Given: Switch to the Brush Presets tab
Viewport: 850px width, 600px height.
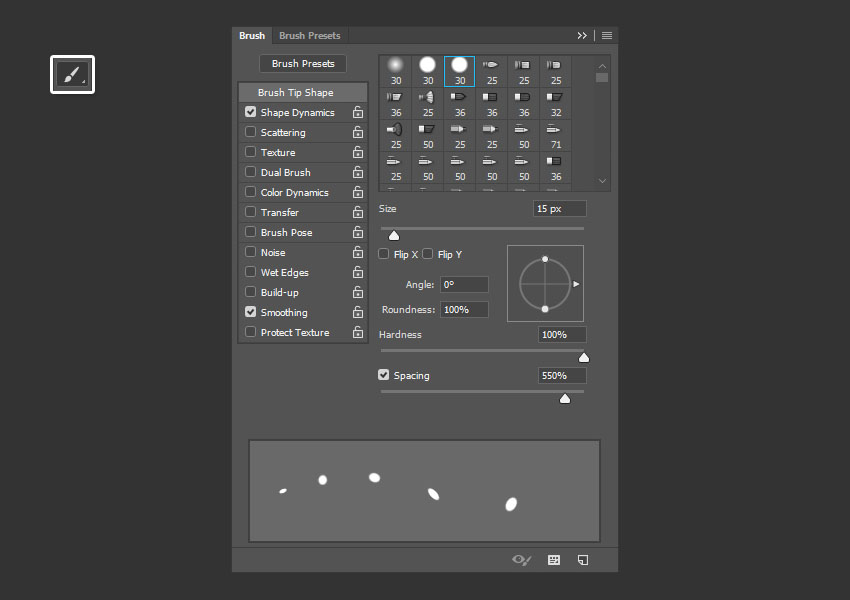Looking at the screenshot, I should click(310, 36).
